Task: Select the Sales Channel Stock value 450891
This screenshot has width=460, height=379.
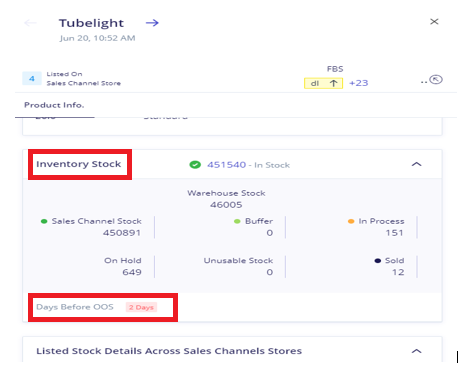Action: [x=122, y=233]
